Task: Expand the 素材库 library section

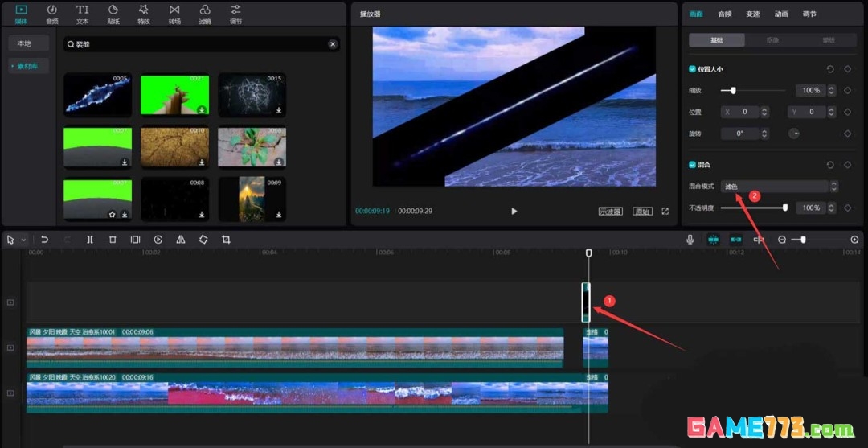Action: [x=28, y=66]
